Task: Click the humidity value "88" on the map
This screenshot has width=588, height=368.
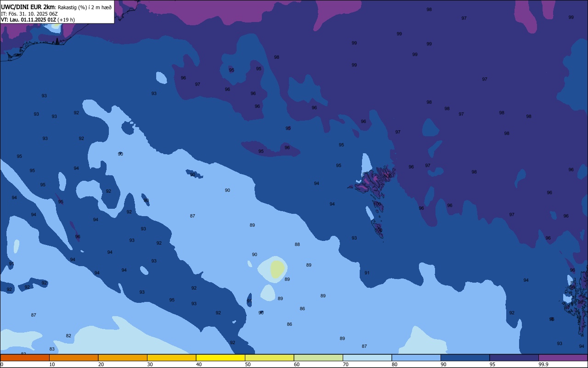Action: [x=297, y=245]
